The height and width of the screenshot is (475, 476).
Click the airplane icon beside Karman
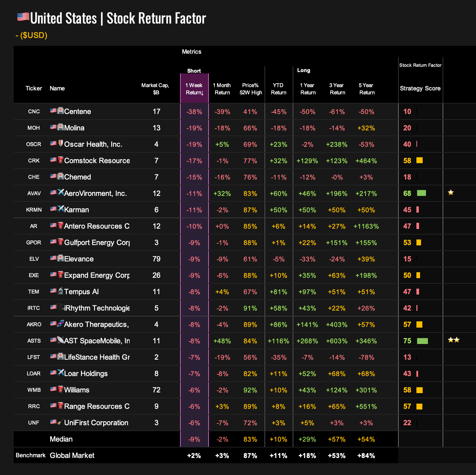pos(61,209)
